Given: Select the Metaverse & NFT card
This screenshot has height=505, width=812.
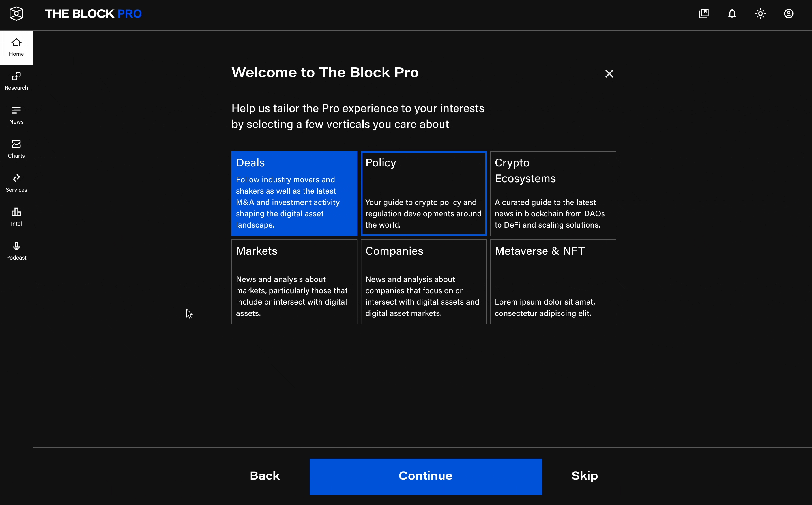Looking at the screenshot, I should tap(553, 282).
